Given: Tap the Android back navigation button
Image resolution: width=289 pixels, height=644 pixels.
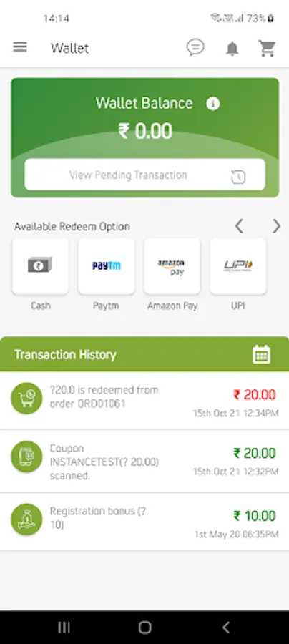Looking at the screenshot, I should [x=225, y=627].
